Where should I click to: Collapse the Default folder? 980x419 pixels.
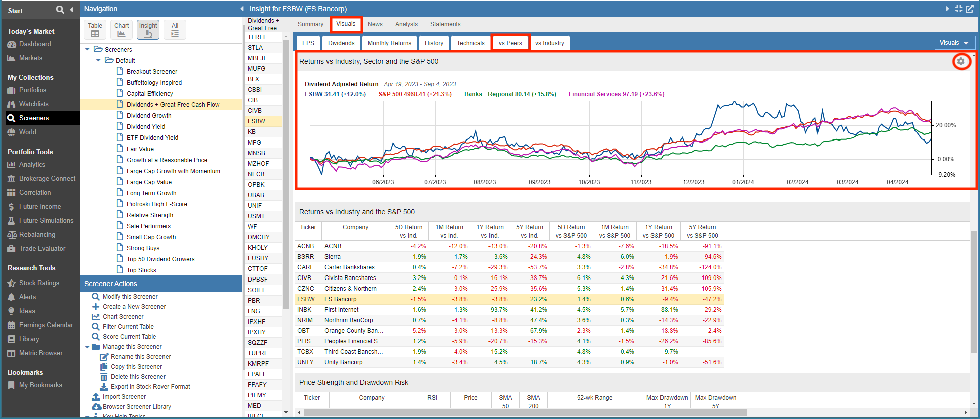[x=98, y=60]
